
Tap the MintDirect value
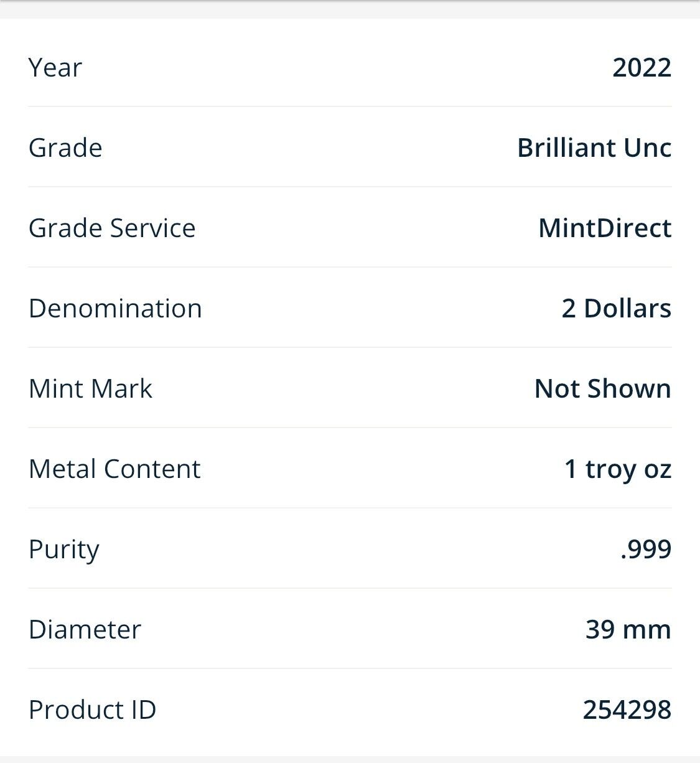pyautogui.click(x=604, y=228)
